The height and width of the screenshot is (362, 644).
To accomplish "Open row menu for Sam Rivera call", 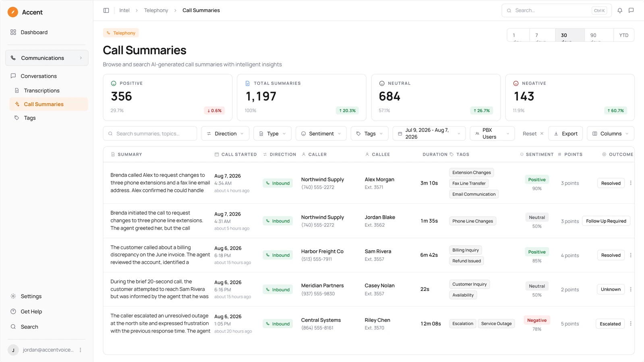I will [631, 255].
